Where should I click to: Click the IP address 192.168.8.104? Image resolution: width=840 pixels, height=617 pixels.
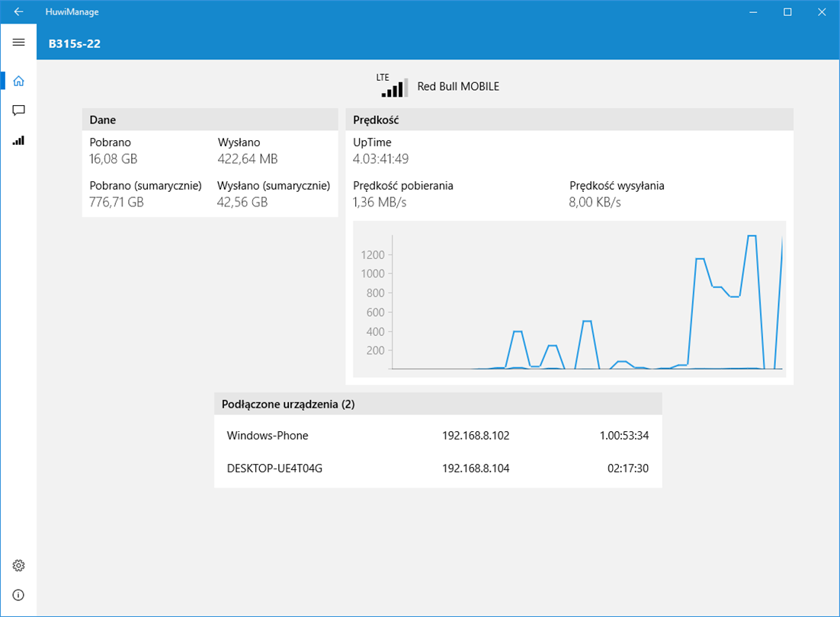pyautogui.click(x=476, y=468)
